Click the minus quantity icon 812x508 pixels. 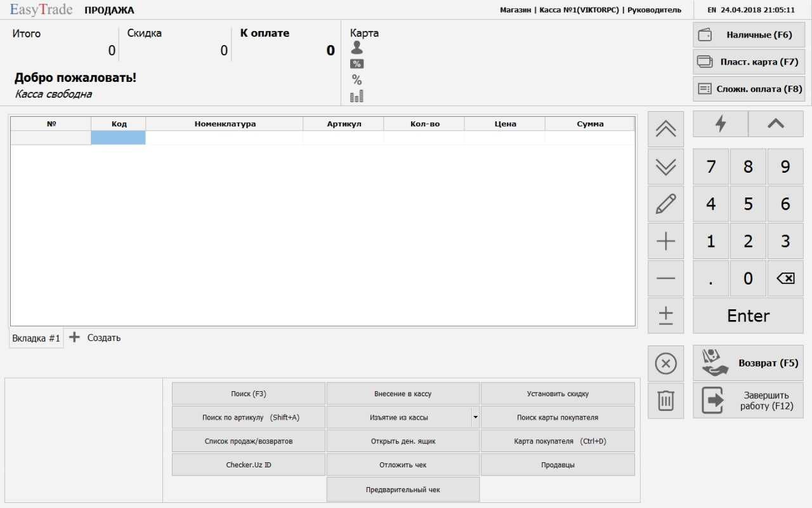[x=665, y=278]
